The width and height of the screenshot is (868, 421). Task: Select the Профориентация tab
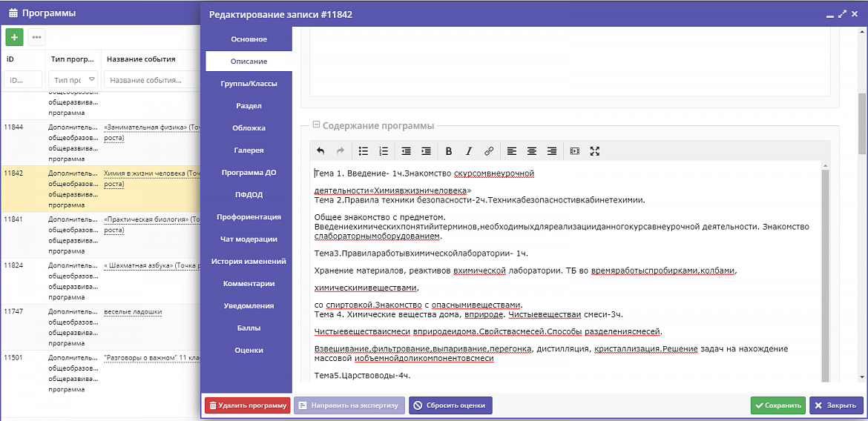pyautogui.click(x=249, y=217)
